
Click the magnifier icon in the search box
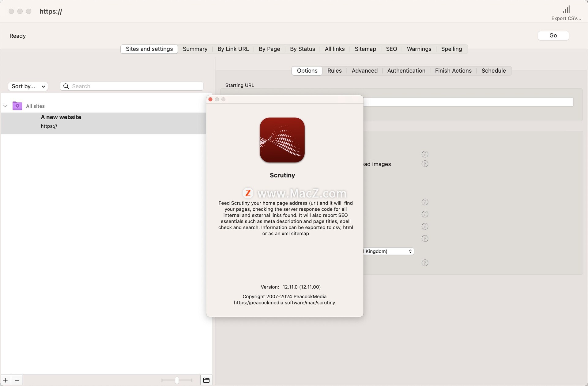66,86
